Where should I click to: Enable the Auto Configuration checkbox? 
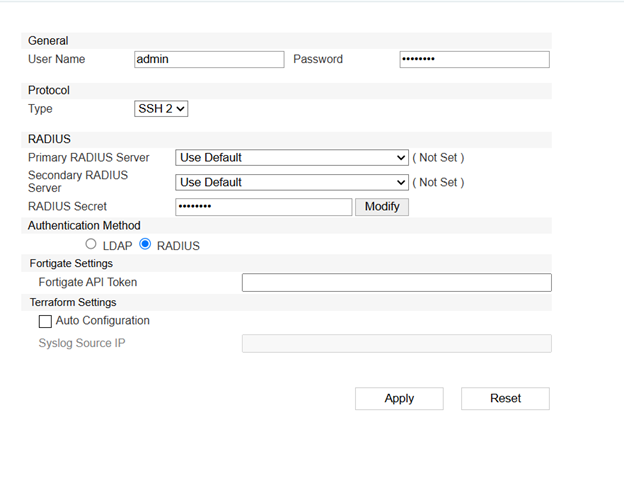click(x=45, y=321)
